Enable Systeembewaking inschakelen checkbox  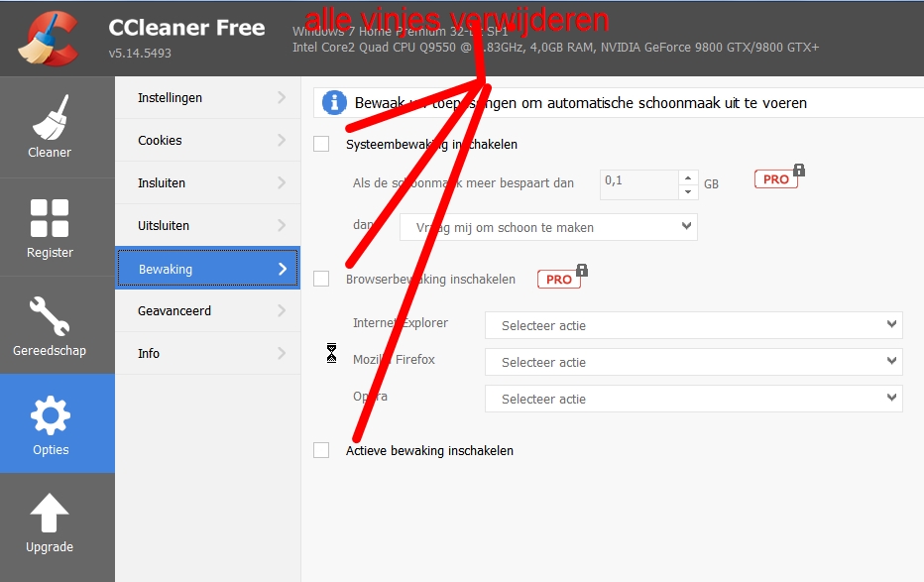[x=321, y=144]
